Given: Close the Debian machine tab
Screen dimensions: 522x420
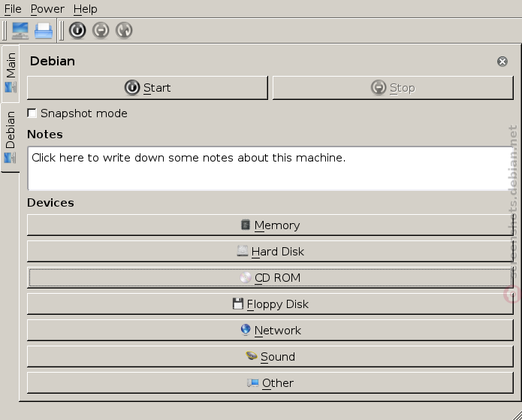Looking at the screenshot, I should [502, 62].
